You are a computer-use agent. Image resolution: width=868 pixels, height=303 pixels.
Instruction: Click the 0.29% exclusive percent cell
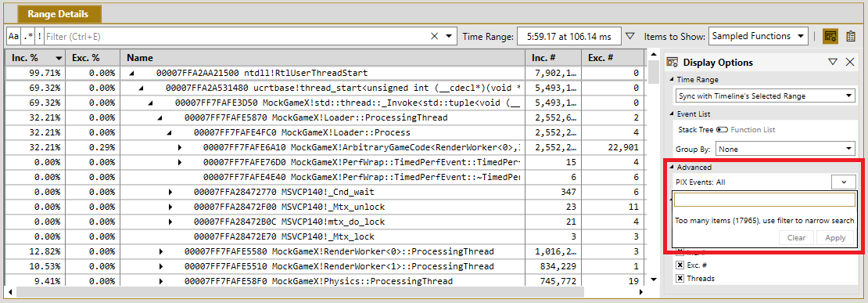(92, 148)
